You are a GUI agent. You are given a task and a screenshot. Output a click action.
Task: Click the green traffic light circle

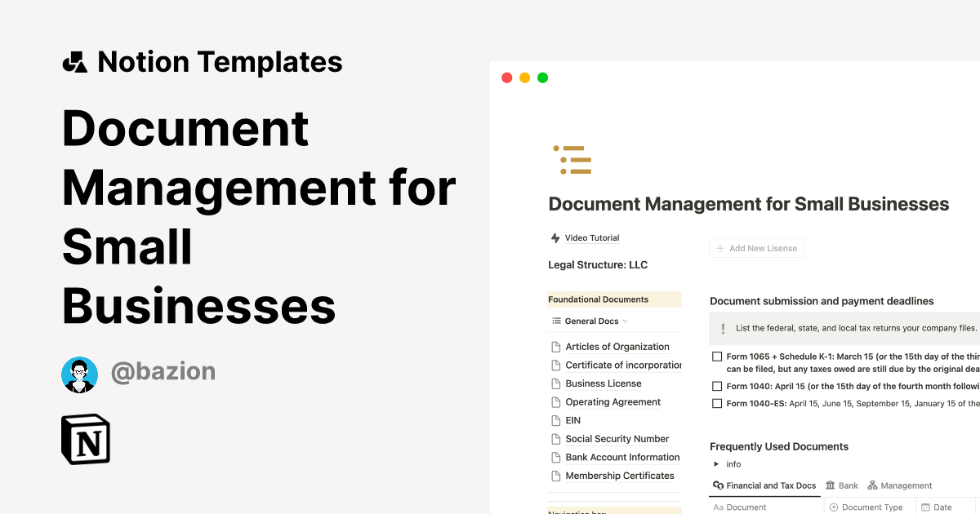(x=542, y=77)
